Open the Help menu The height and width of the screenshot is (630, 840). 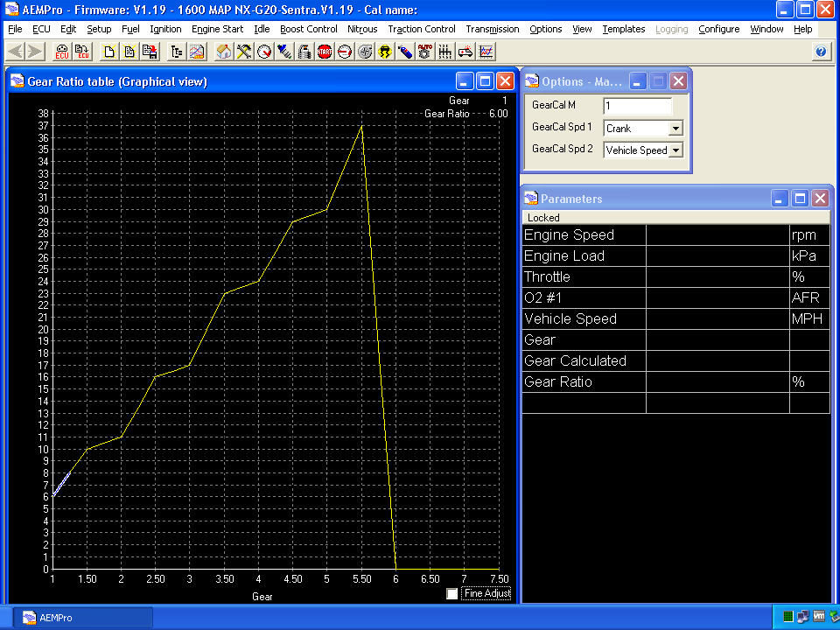[803, 29]
